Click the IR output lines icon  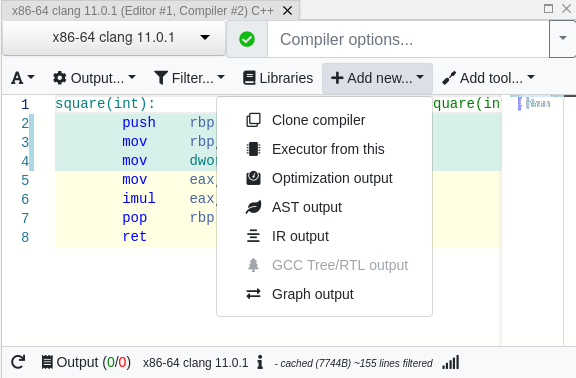pyautogui.click(x=253, y=236)
